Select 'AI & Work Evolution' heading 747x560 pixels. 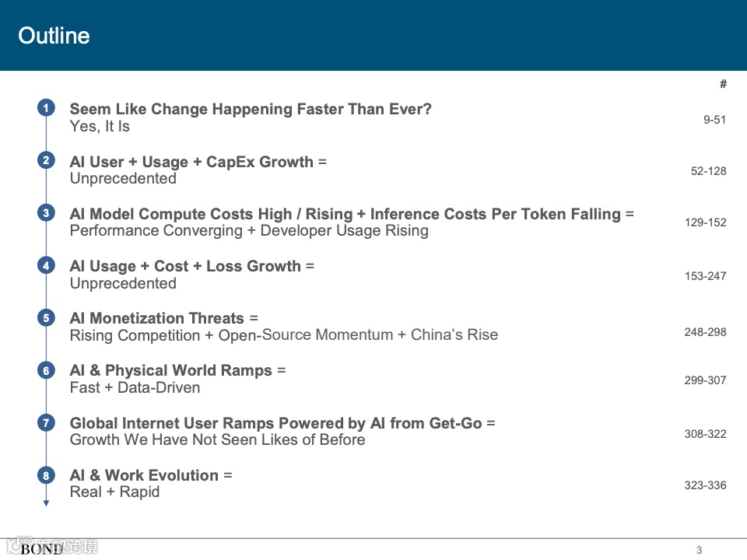tap(144, 475)
